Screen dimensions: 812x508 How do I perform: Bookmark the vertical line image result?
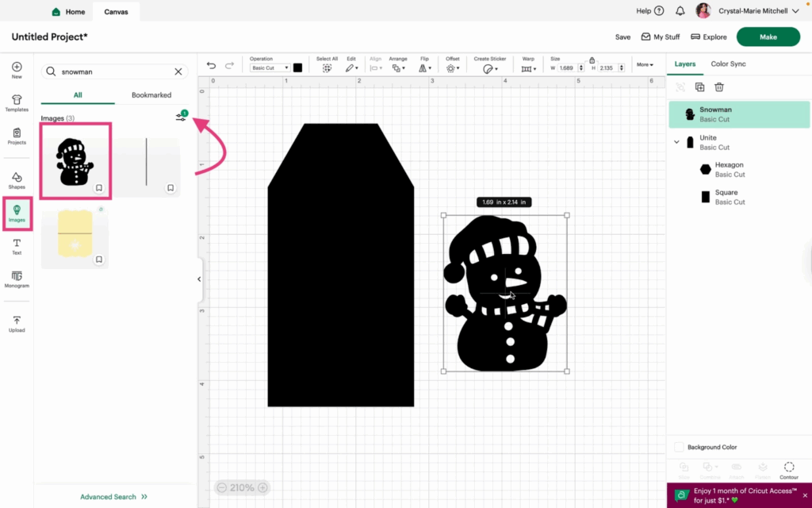pyautogui.click(x=170, y=188)
